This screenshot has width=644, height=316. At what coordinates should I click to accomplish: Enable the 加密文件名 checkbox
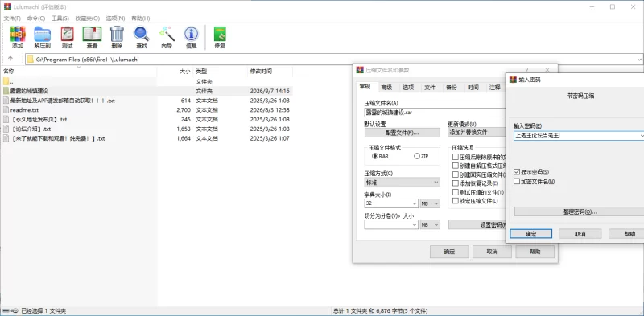coord(517,181)
